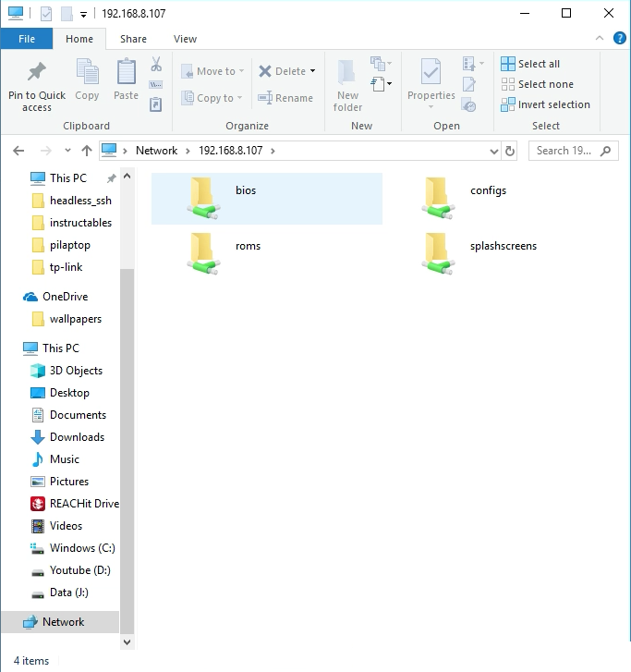Collapse the ribbon with the chevron
Image resolution: width=631 pixels, height=672 pixels.
(600, 38)
